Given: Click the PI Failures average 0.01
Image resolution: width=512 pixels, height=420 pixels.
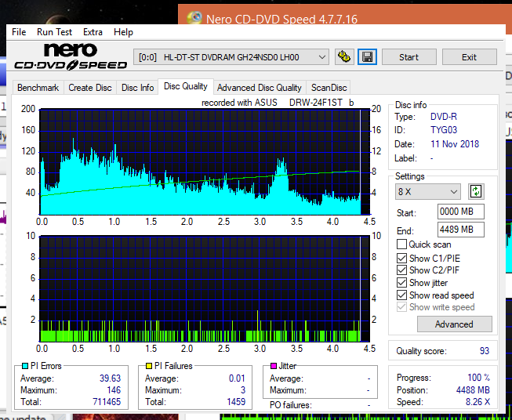Looking at the screenshot, I should pyautogui.click(x=237, y=378).
